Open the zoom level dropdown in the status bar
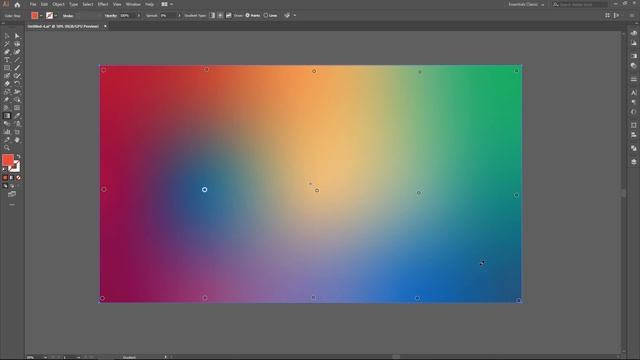This screenshot has width=640, height=360. (45, 357)
